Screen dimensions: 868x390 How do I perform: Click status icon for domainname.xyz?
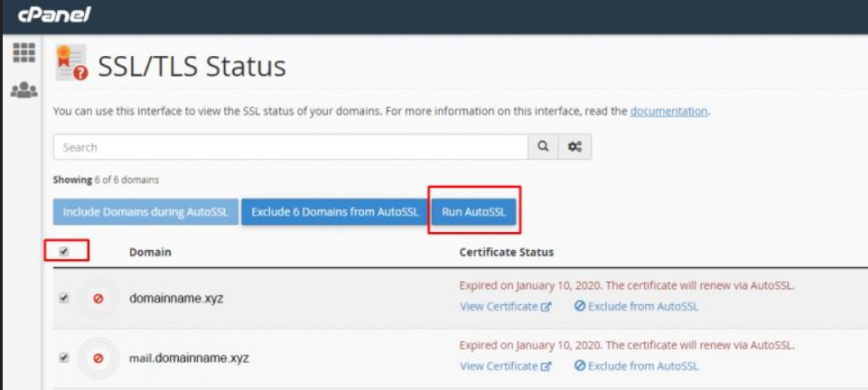click(99, 299)
